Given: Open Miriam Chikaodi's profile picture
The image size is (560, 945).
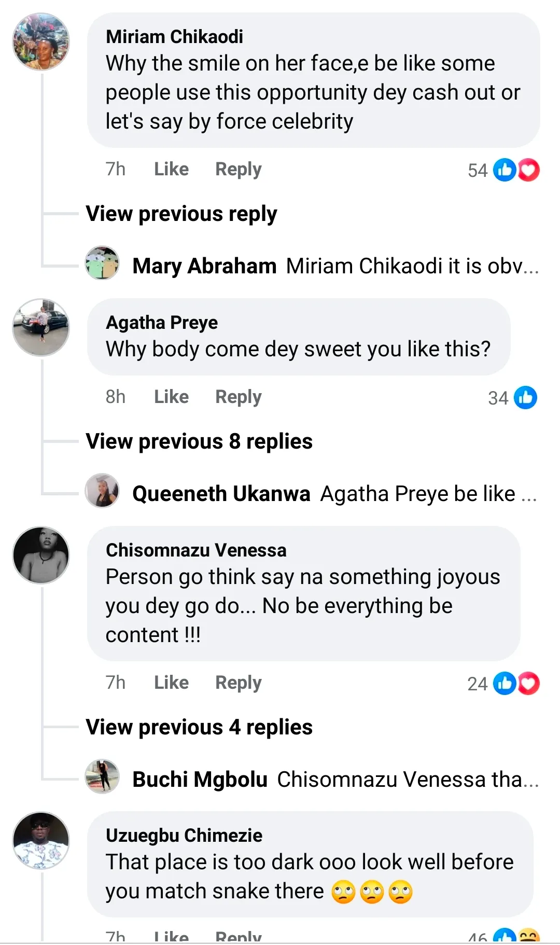Looking at the screenshot, I should pos(41,41).
